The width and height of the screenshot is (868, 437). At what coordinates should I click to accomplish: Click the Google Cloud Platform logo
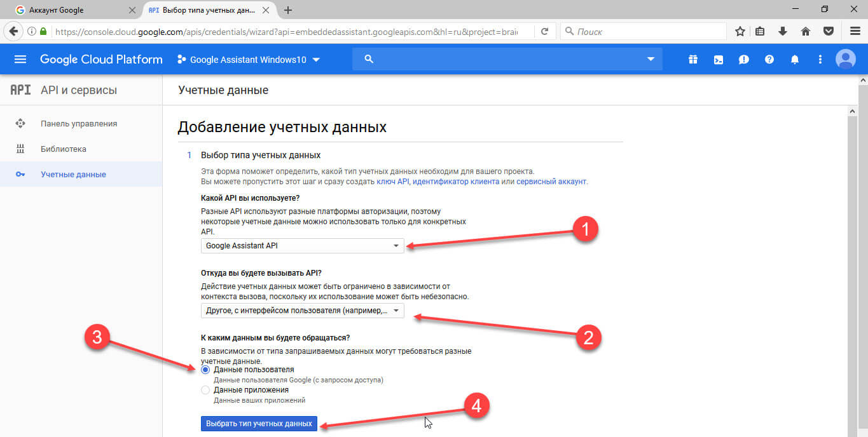(x=101, y=60)
